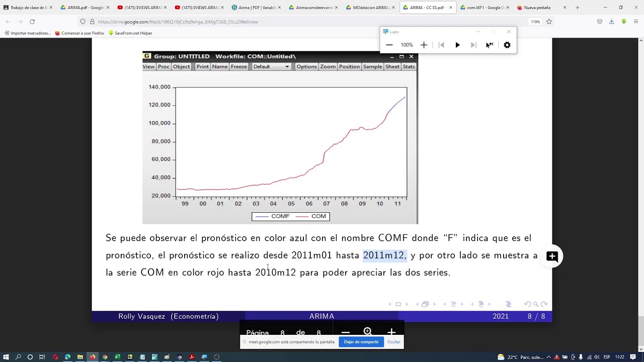The height and width of the screenshot is (362, 644).
Task: Open Adobe Acrobat from the taskbar
Action: 192,357
